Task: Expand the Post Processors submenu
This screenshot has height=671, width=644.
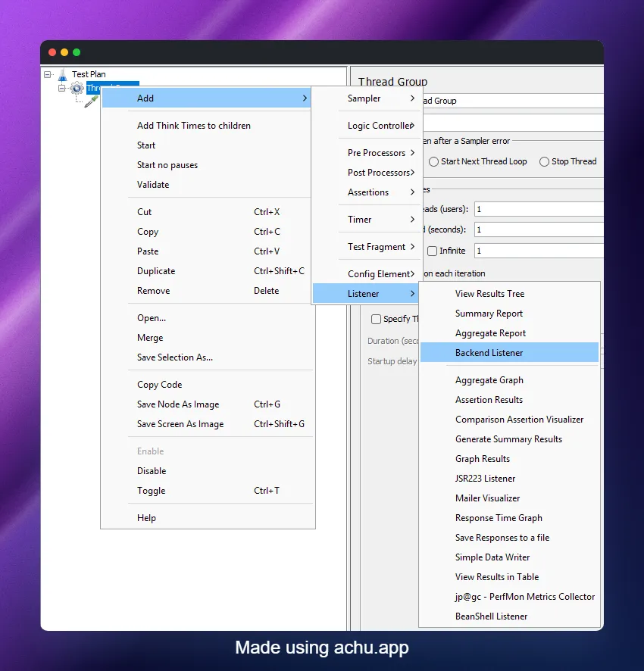Action: (x=367, y=173)
